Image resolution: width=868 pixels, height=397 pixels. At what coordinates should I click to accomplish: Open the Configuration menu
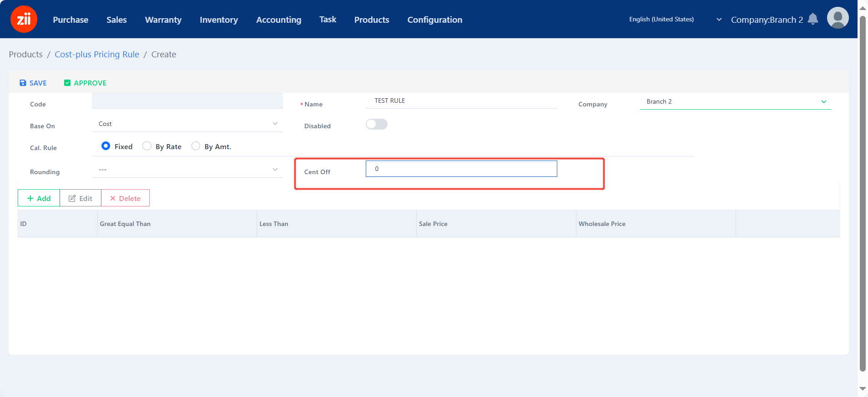click(x=435, y=20)
